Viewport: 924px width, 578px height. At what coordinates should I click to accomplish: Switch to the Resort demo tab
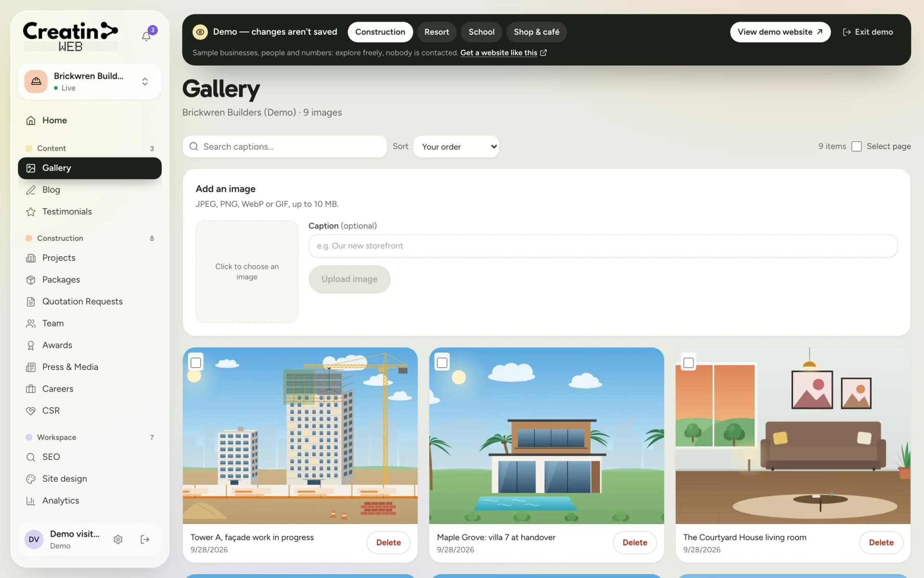[x=436, y=32]
